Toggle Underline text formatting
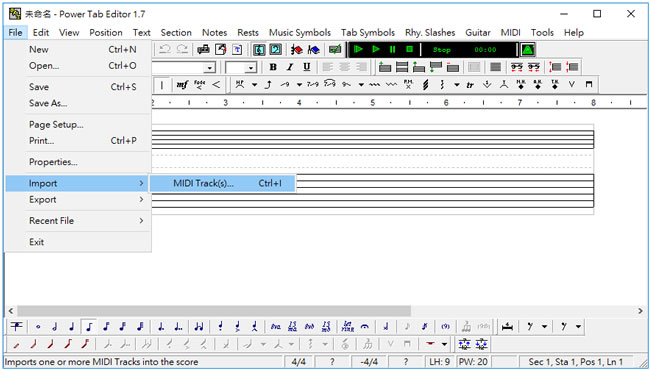 click(306, 67)
